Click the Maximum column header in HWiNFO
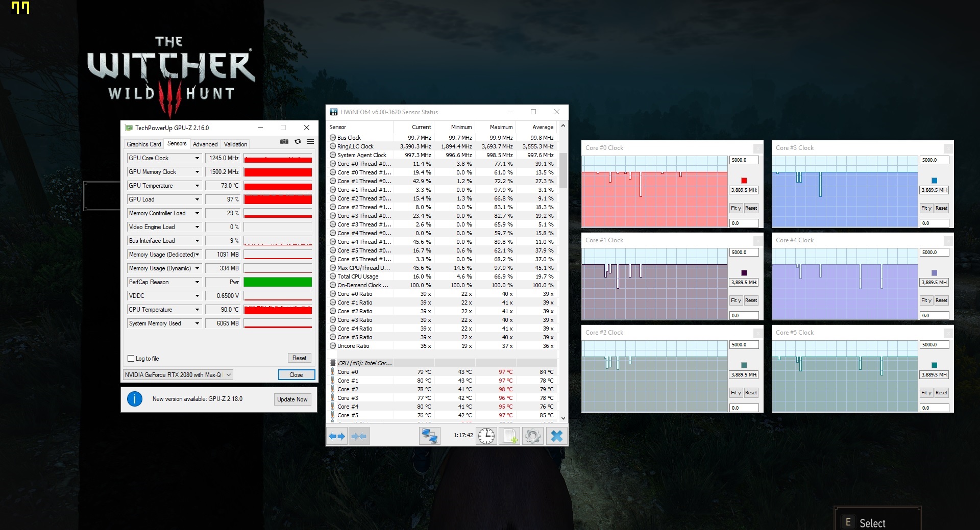This screenshot has width=980, height=530. (495, 127)
